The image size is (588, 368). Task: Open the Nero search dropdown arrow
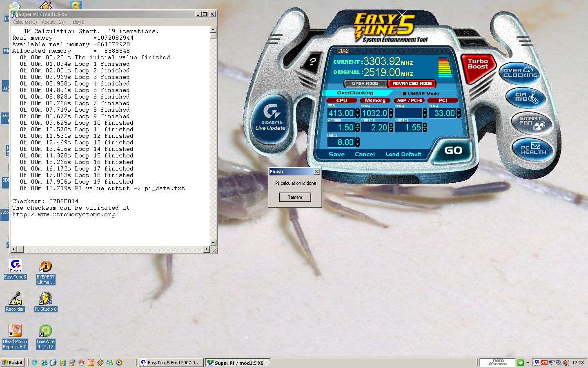click(x=528, y=363)
